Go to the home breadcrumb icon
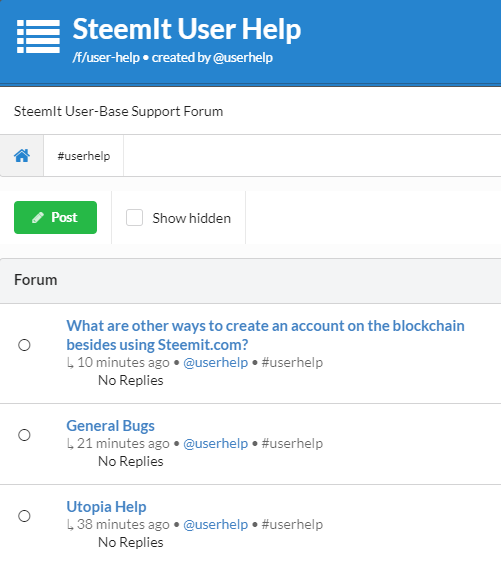 22,156
